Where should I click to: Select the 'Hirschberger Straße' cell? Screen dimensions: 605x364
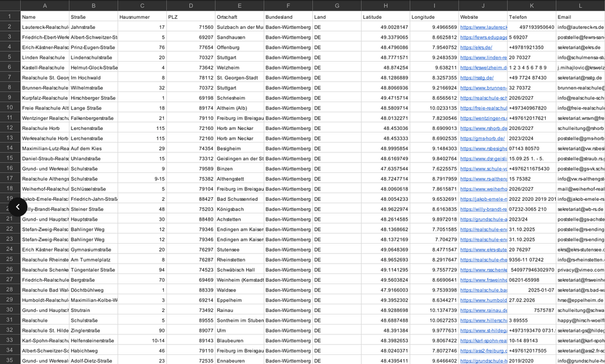(x=93, y=98)
